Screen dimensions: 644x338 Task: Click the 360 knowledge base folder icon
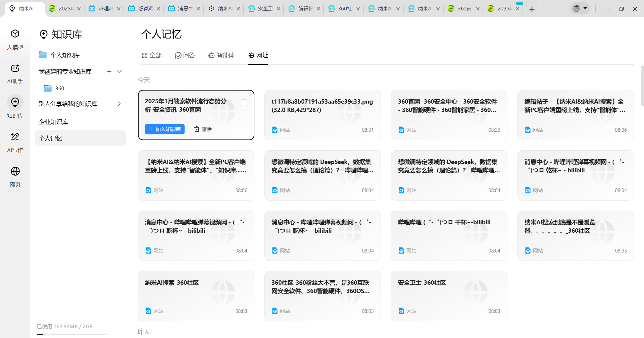[48, 88]
